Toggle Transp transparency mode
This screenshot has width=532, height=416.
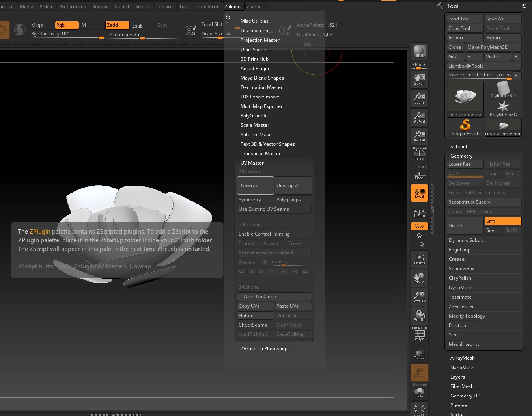coord(419,354)
